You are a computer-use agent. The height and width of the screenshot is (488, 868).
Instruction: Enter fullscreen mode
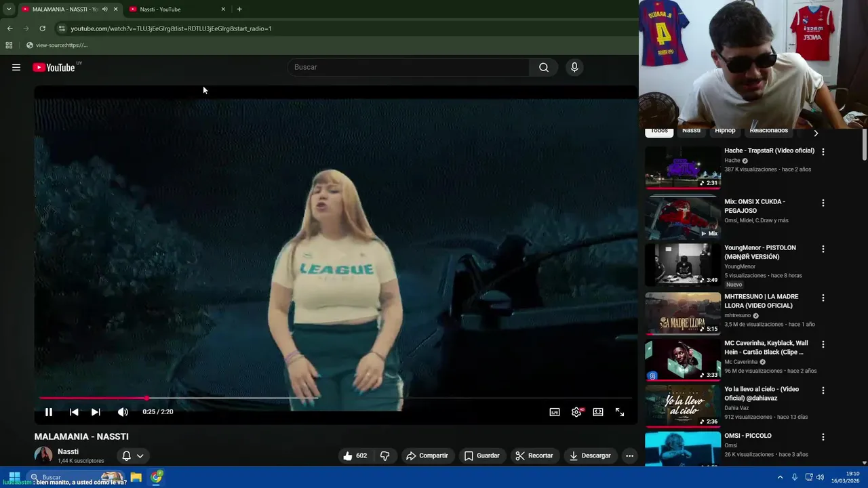(620, 412)
